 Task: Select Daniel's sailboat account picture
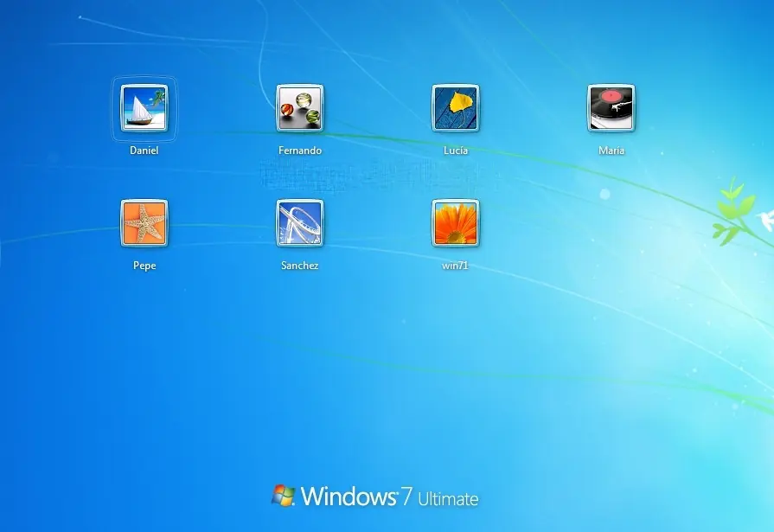[x=144, y=107]
